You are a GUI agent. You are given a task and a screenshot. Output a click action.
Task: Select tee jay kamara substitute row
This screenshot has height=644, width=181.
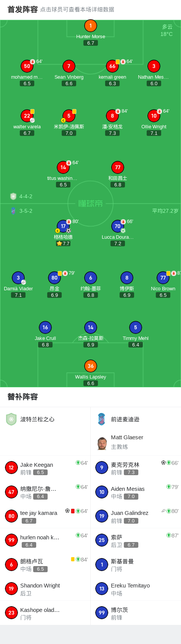coord(45,516)
